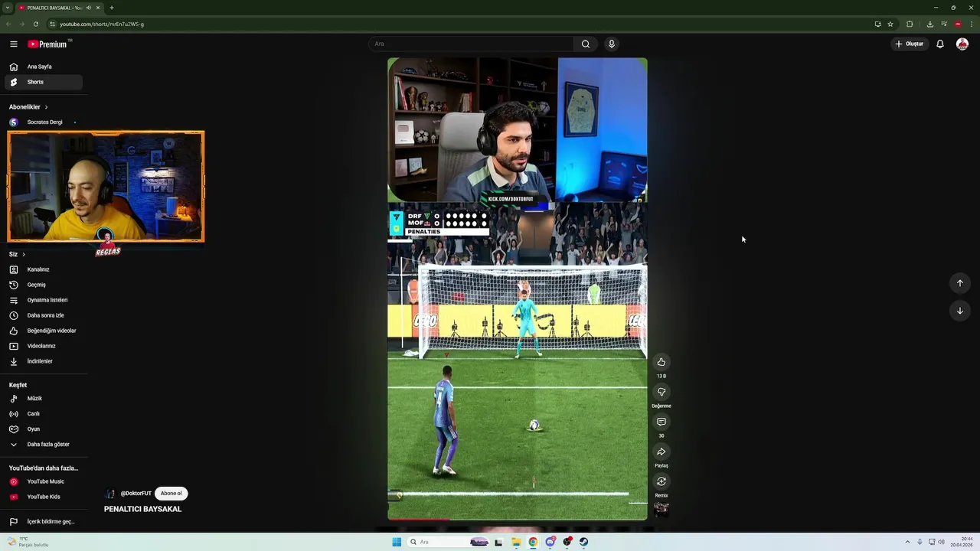Image resolution: width=980 pixels, height=551 pixels.
Task: Open the browser downloads icon
Action: (930, 24)
